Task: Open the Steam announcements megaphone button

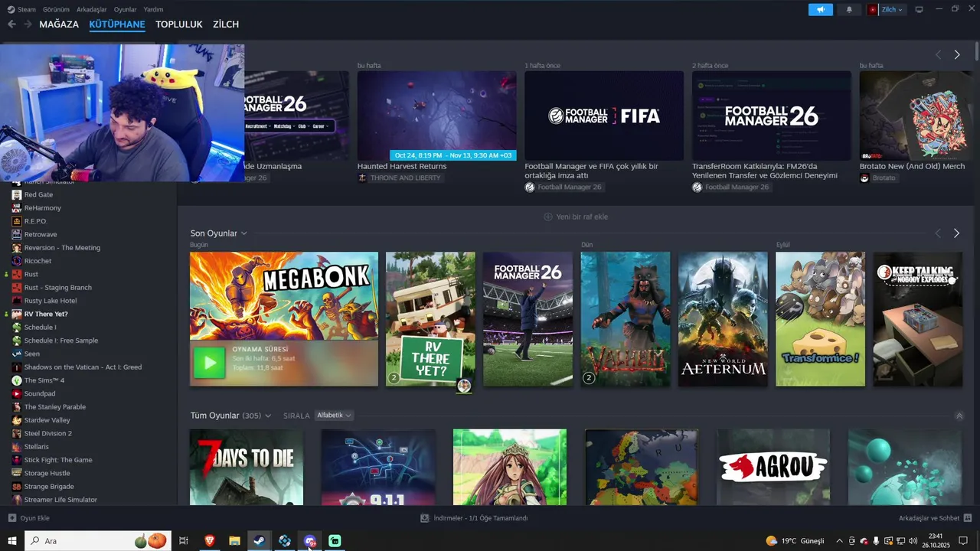Action: tap(820, 9)
